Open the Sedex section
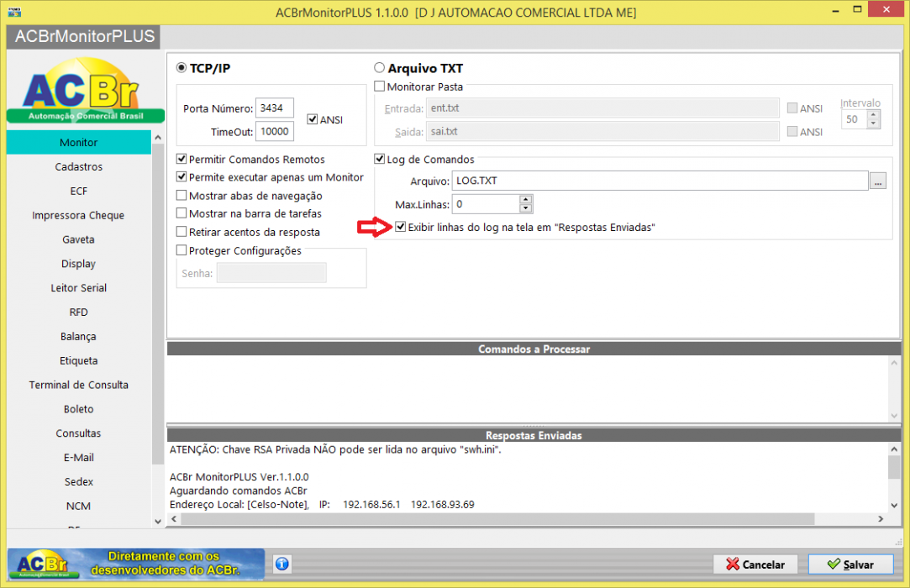 (x=79, y=482)
